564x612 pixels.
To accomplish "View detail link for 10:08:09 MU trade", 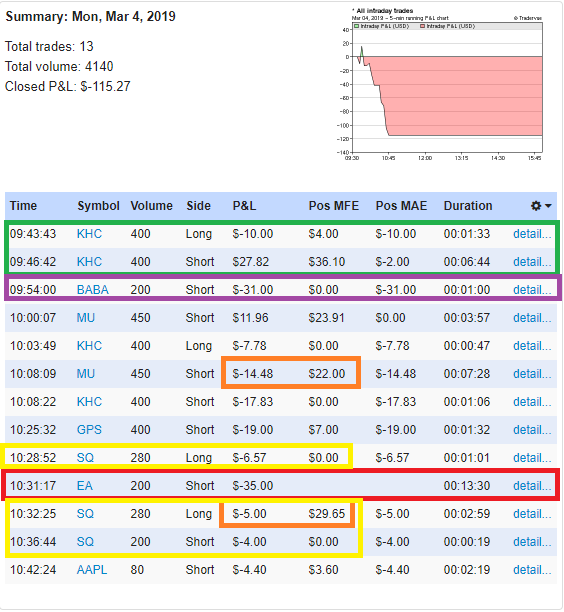I will (x=532, y=374).
